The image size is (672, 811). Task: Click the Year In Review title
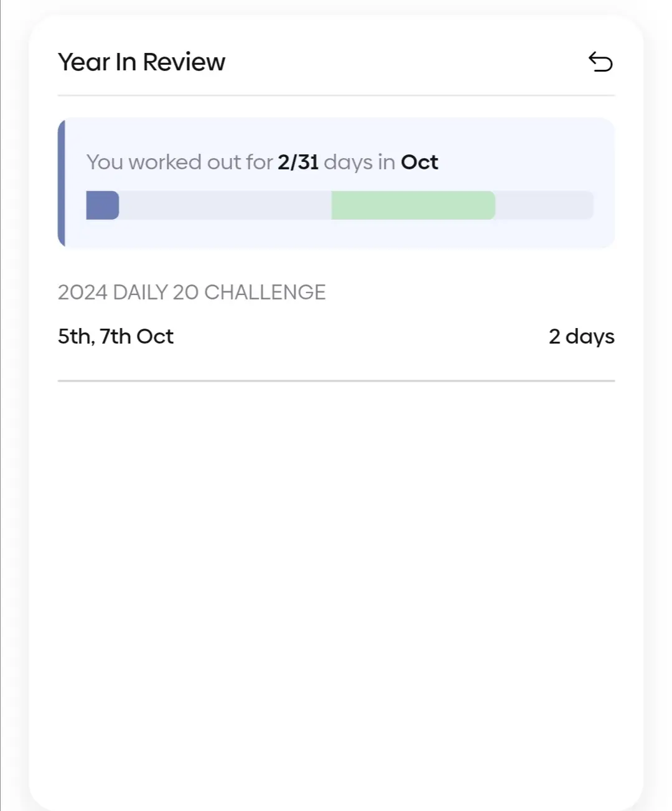coord(141,62)
